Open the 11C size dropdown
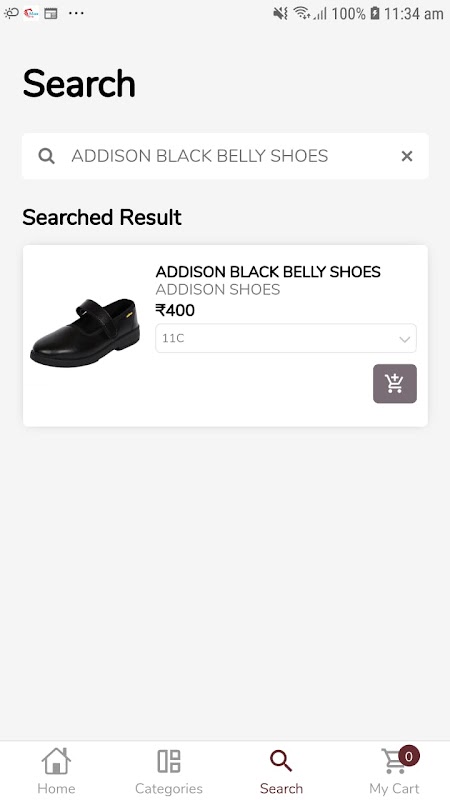Image resolution: width=450 pixels, height=800 pixels. [x=286, y=338]
